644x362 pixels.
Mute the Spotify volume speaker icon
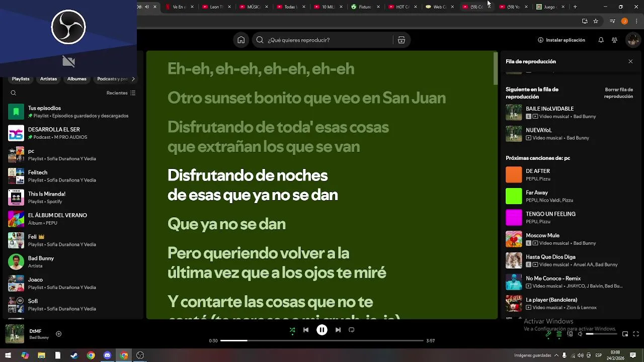(x=580, y=334)
